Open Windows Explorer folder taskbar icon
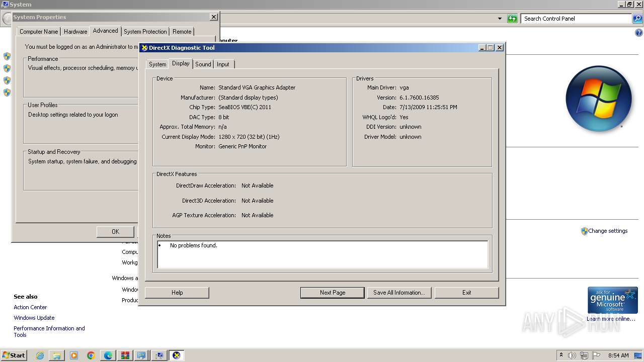The height and width of the screenshot is (362, 644). pos(57,355)
